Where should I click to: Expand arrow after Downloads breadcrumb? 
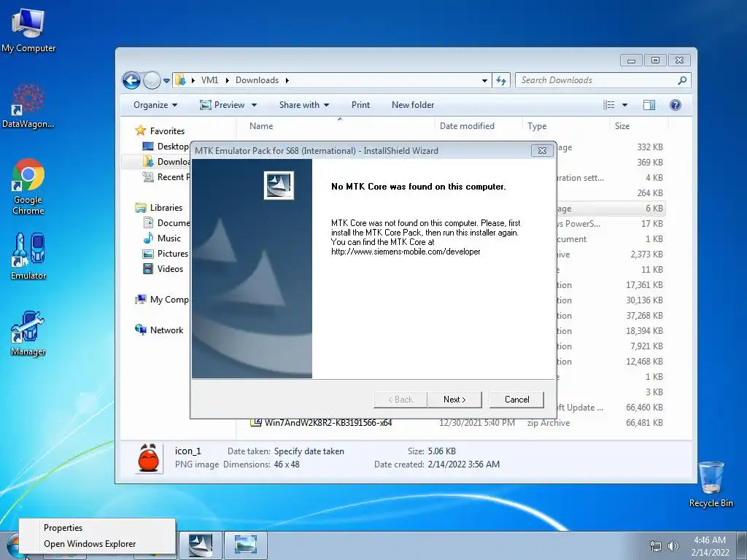point(287,80)
